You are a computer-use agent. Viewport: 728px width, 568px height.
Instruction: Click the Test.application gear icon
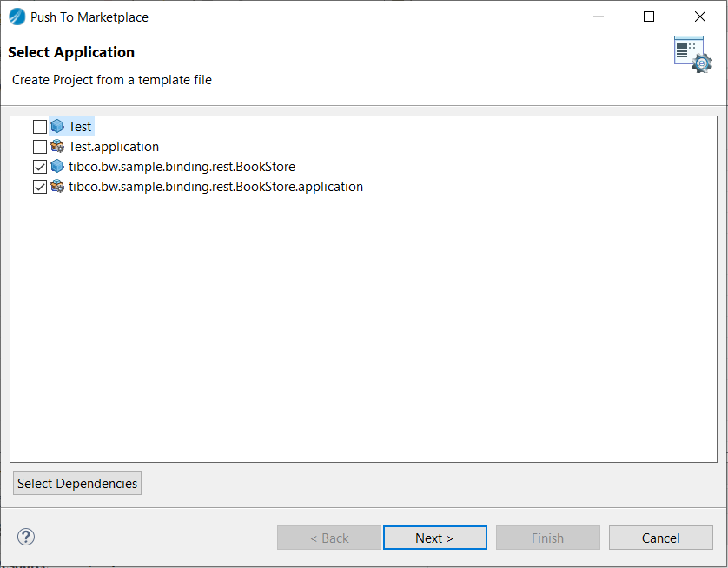57,146
